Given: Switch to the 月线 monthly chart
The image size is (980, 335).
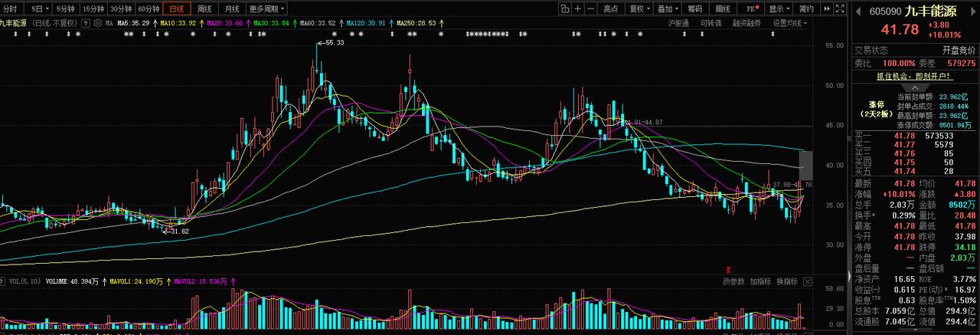Looking at the screenshot, I should pyautogui.click(x=232, y=8).
